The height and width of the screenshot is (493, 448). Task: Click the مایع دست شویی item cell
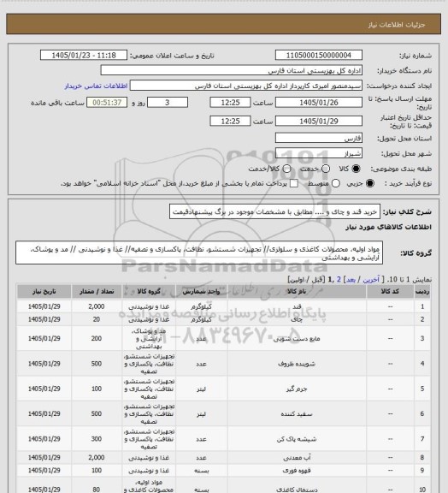click(297, 339)
